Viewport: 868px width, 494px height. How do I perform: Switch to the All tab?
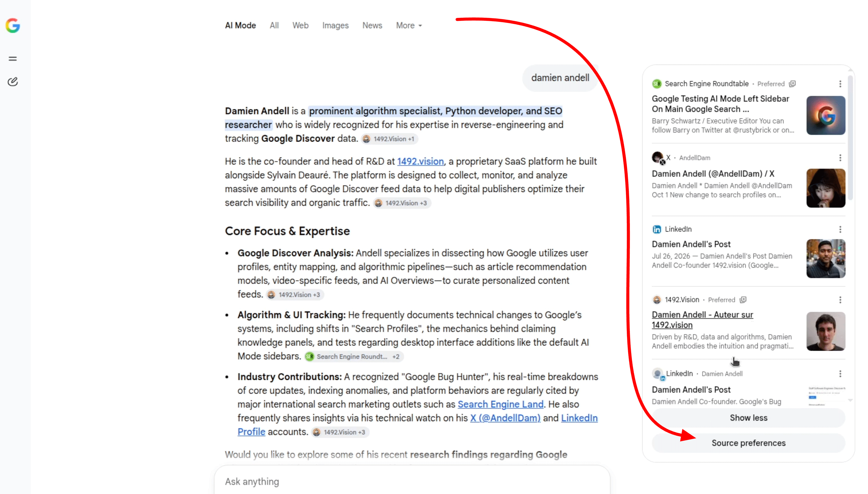click(x=274, y=26)
